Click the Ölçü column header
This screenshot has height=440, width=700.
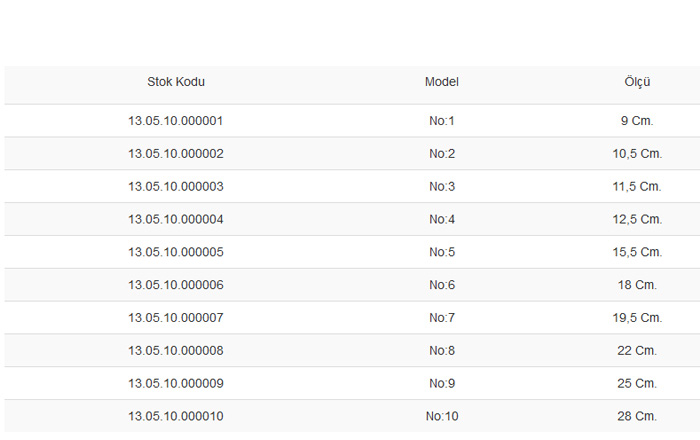click(637, 82)
